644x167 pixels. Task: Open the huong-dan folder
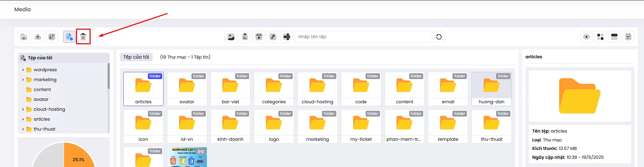pyautogui.click(x=491, y=89)
